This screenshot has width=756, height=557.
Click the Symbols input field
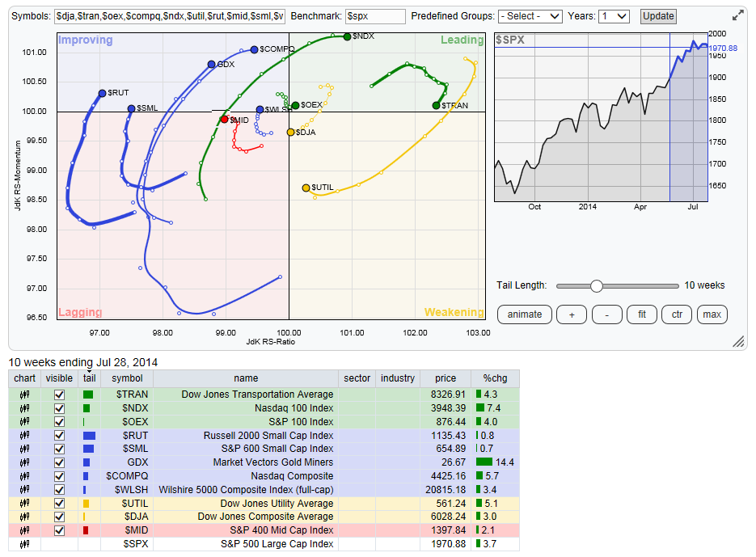tap(170, 16)
